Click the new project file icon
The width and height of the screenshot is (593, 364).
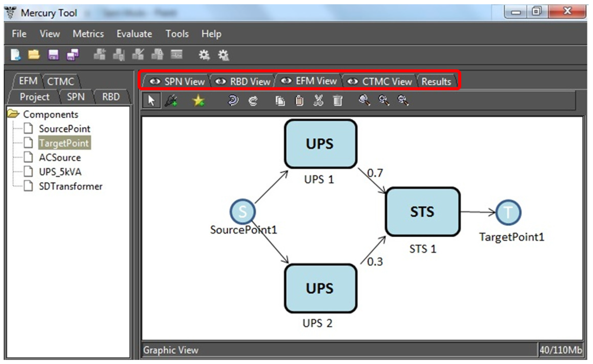[x=15, y=55]
